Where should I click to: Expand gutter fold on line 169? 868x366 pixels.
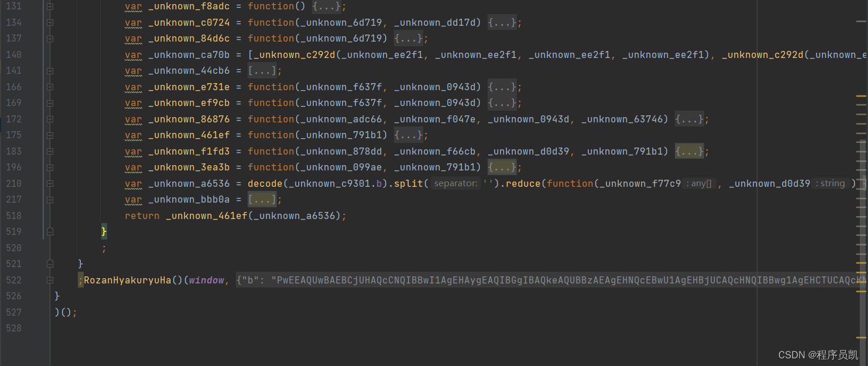[50, 103]
